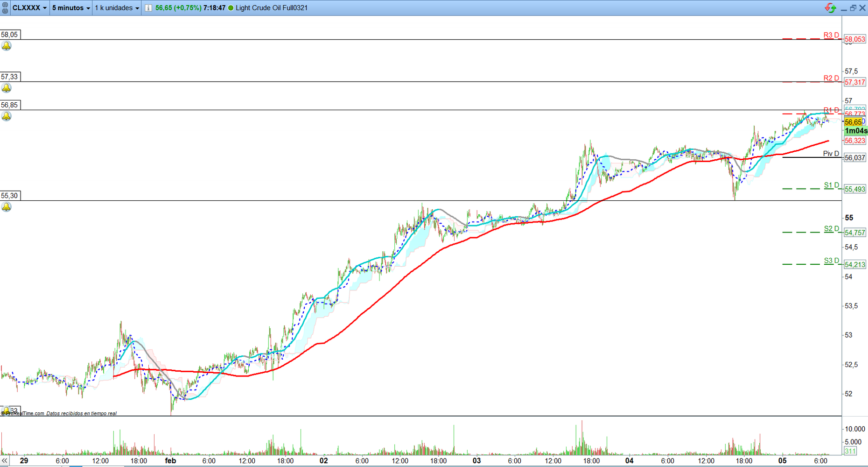
Task: Click the chart group link icon
Action: [x=5, y=7]
